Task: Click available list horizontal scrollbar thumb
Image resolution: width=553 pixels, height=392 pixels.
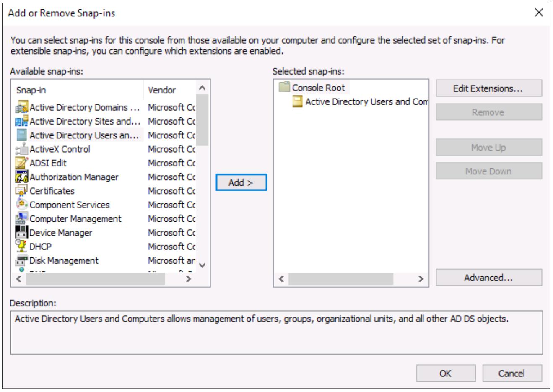Action: 95,279
